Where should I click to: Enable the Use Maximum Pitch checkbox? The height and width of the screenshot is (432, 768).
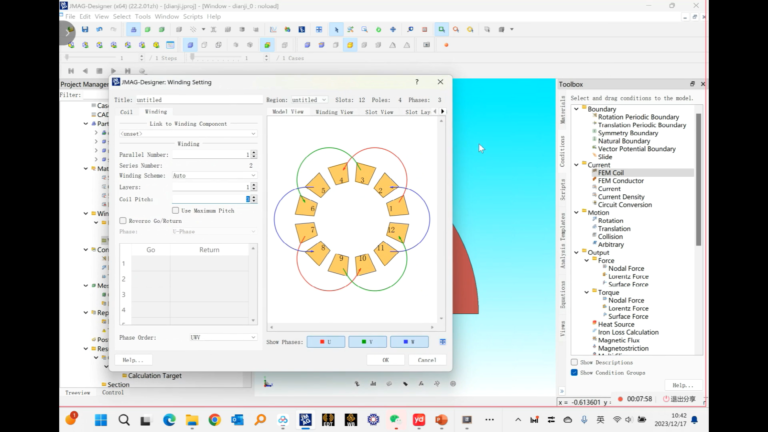(175, 211)
